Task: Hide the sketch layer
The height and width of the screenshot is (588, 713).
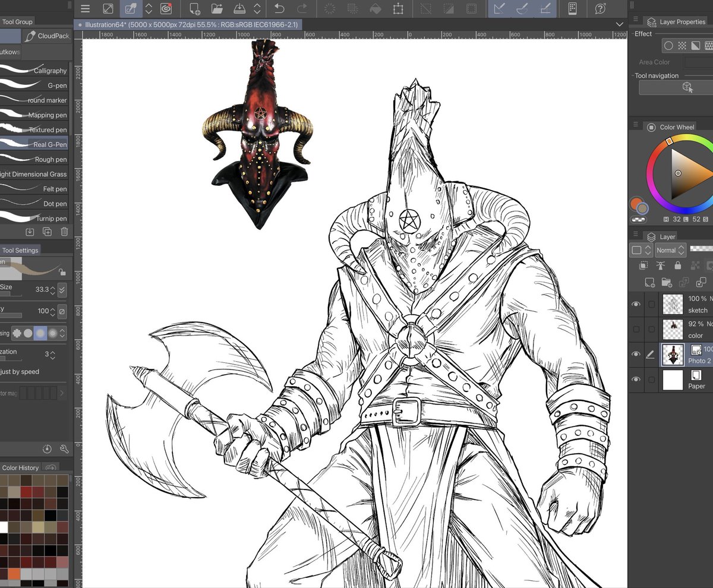Action: click(x=636, y=304)
